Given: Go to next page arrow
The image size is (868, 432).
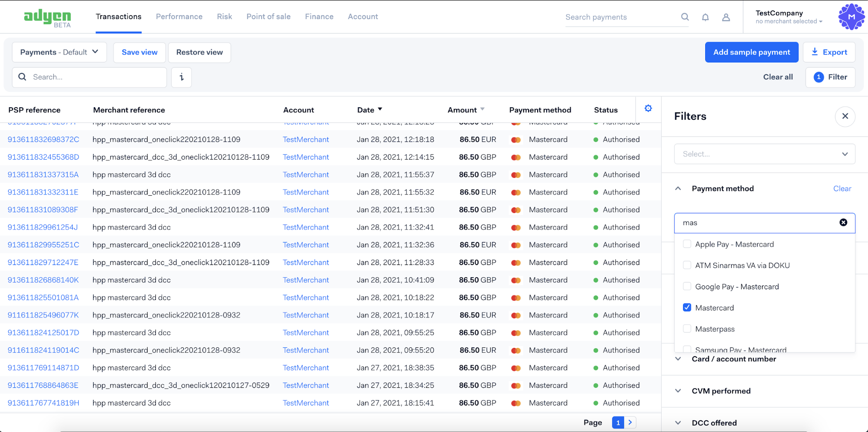Looking at the screenshot, I should (630, 422).
